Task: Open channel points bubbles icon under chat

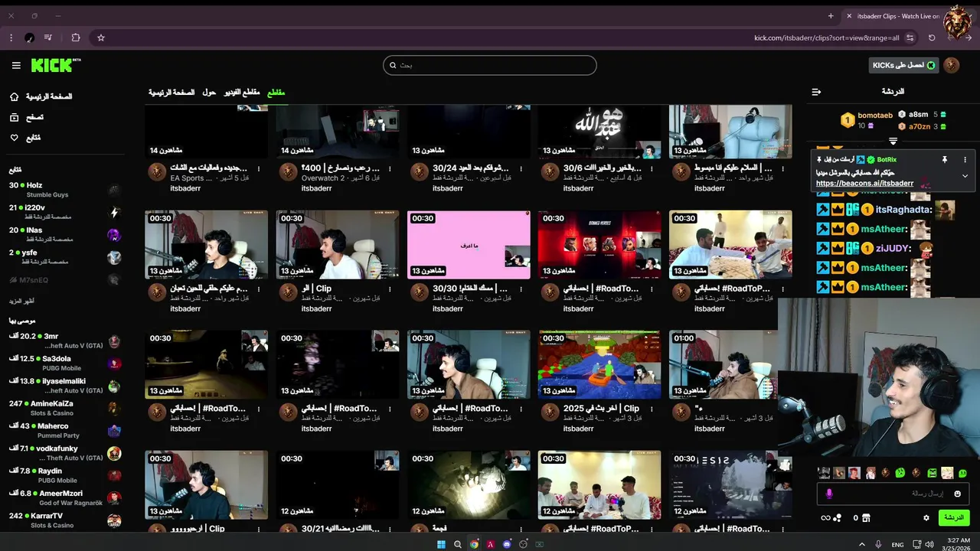Action: click(x=837, y=518)
